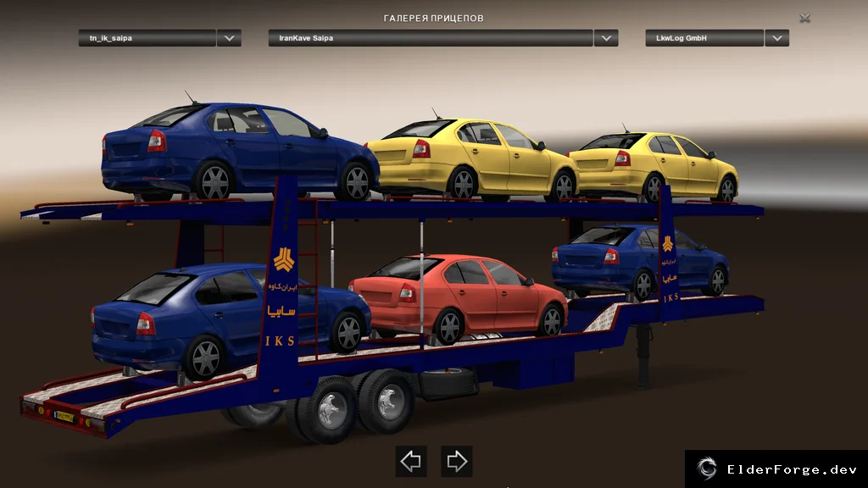868x488 pixels.
Task: Show the previous trailer with left arrow
Action: [x=411, y=461]
